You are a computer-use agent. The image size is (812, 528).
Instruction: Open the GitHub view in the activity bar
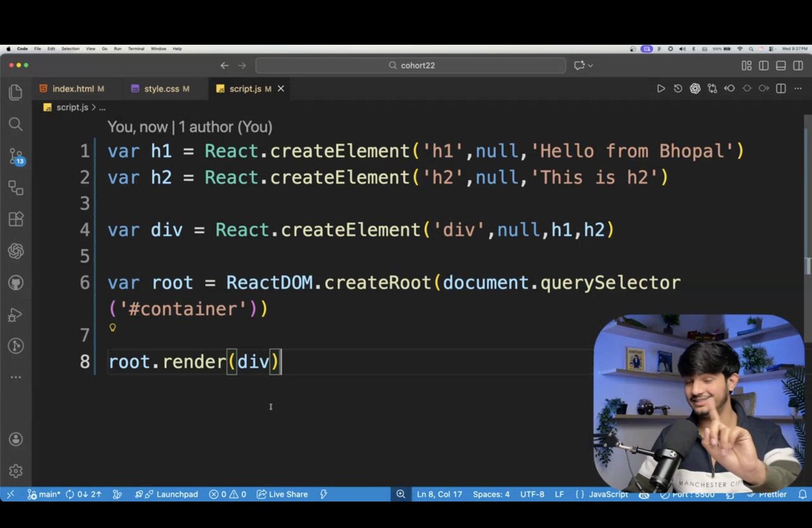tap(16, 283)
